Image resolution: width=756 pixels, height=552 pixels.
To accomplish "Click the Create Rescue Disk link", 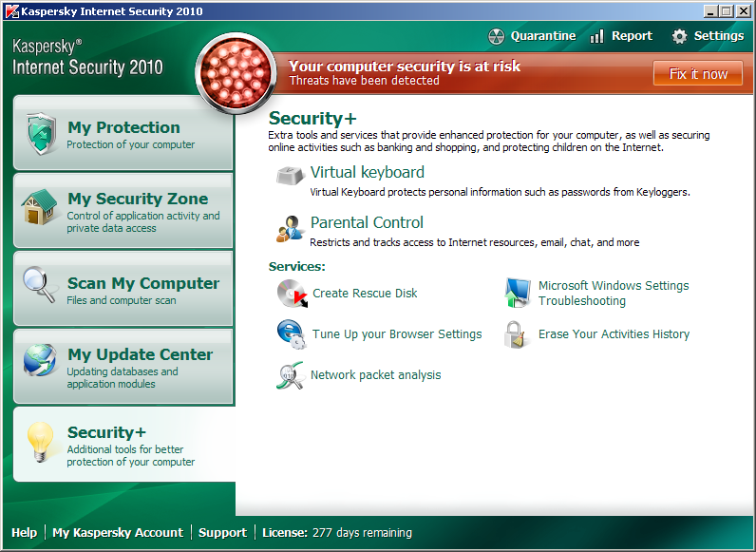I will pyautogui.click(x=365, y=294).
